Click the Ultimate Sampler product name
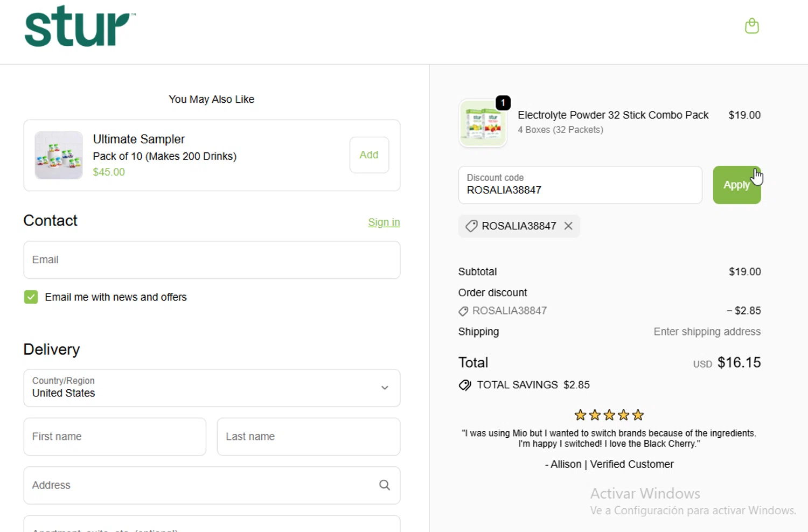808x532 pixels. [139, 139]
